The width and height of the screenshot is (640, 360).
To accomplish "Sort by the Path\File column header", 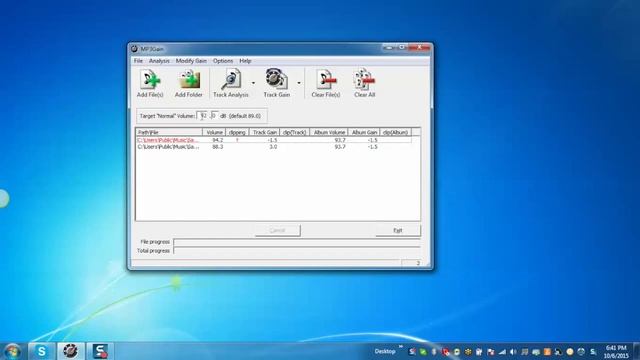I will pos(169,132).
